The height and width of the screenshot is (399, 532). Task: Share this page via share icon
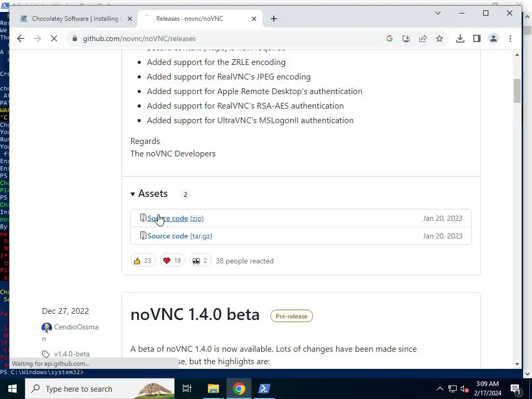click(423, 38)
